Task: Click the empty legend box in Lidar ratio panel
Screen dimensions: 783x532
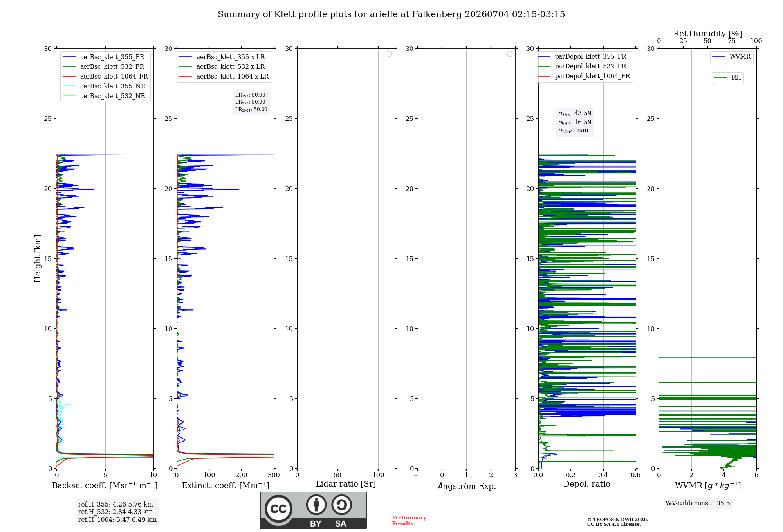Action: coord(389,54)
